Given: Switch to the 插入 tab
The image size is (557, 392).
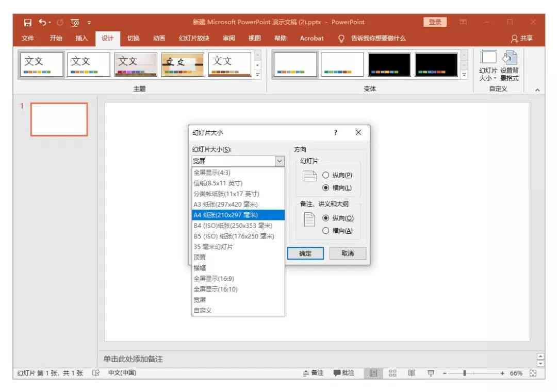Looking at the screenshot, I should tap(81, 38).
